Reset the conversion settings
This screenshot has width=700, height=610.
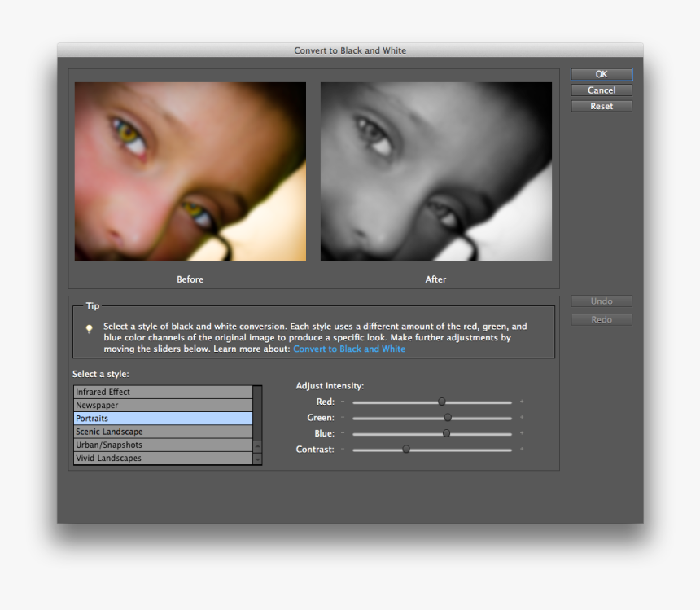602,106
